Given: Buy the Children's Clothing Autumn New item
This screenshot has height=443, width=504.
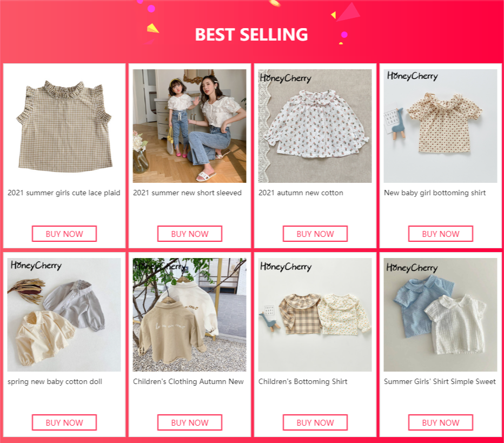Looking at the screenshot, I should pos(190,422).
